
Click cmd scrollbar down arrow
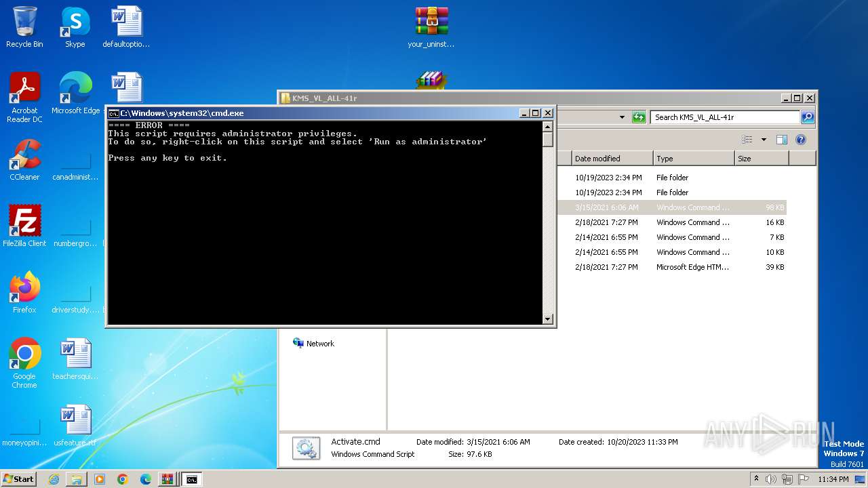tap(548, 319)
